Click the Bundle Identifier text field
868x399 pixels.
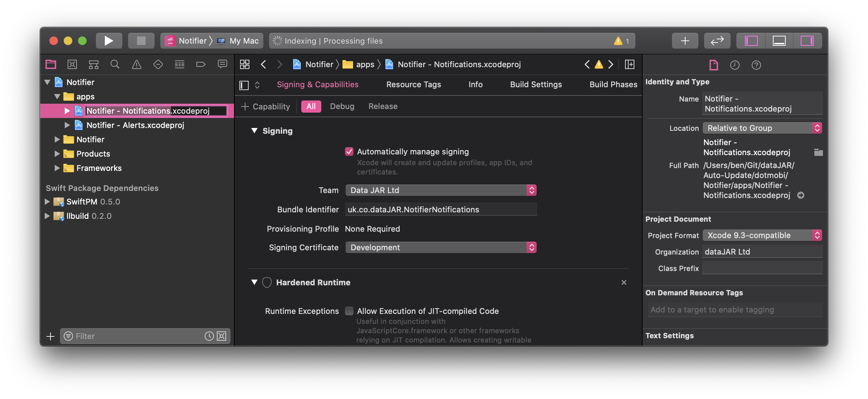point(441,210)
